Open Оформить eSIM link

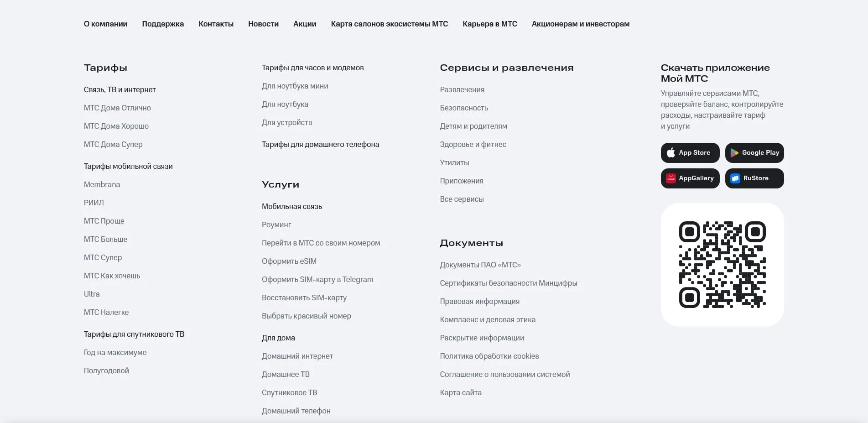pos(289,261)
